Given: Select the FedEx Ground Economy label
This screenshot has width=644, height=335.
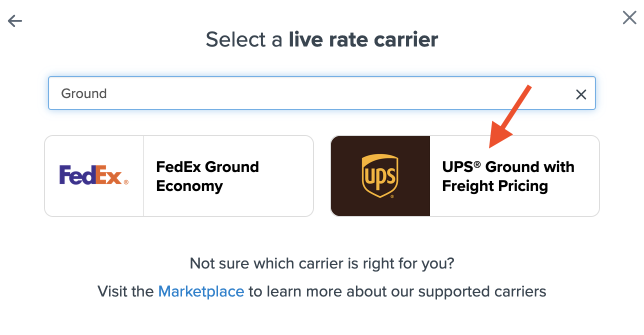Looking at the screenshot, I should [x=207, y=176].
